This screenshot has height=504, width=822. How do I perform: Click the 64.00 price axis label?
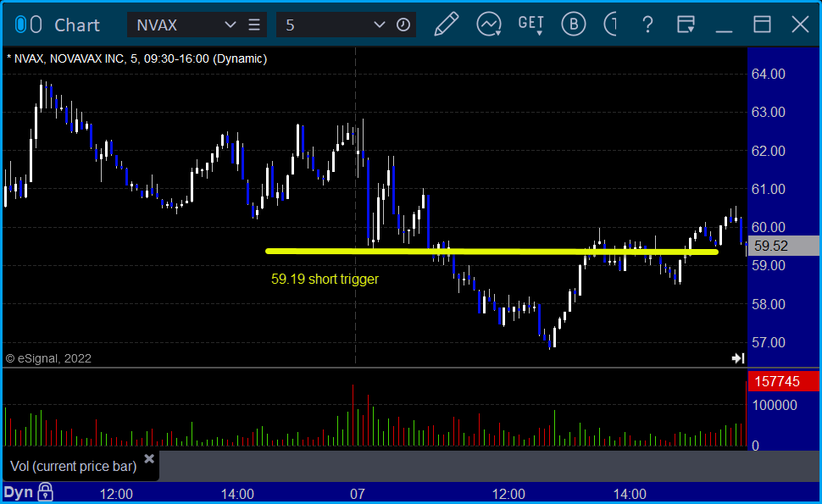[769, 74]
